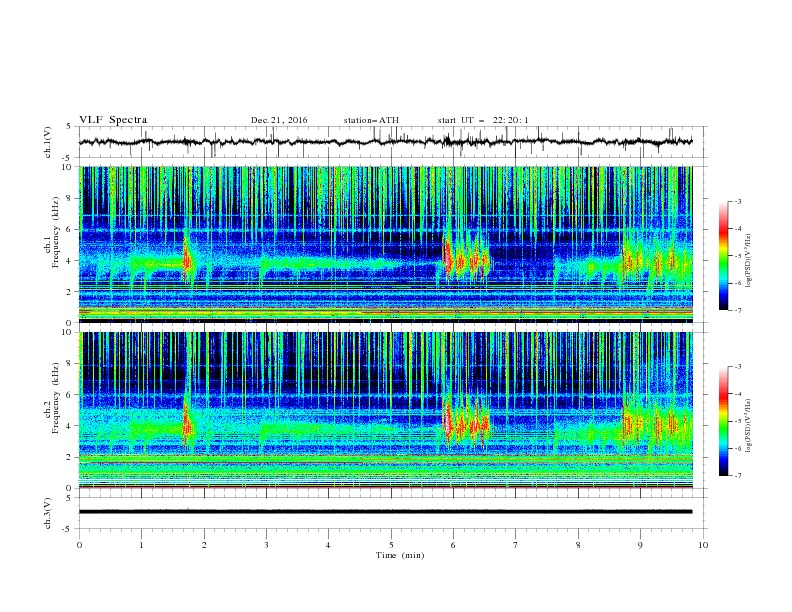Click the time axis tick label "4"

328,545
